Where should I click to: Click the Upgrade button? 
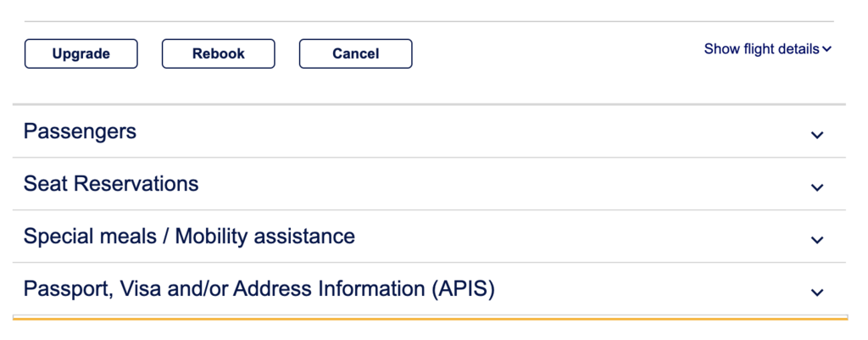[81, 53]
